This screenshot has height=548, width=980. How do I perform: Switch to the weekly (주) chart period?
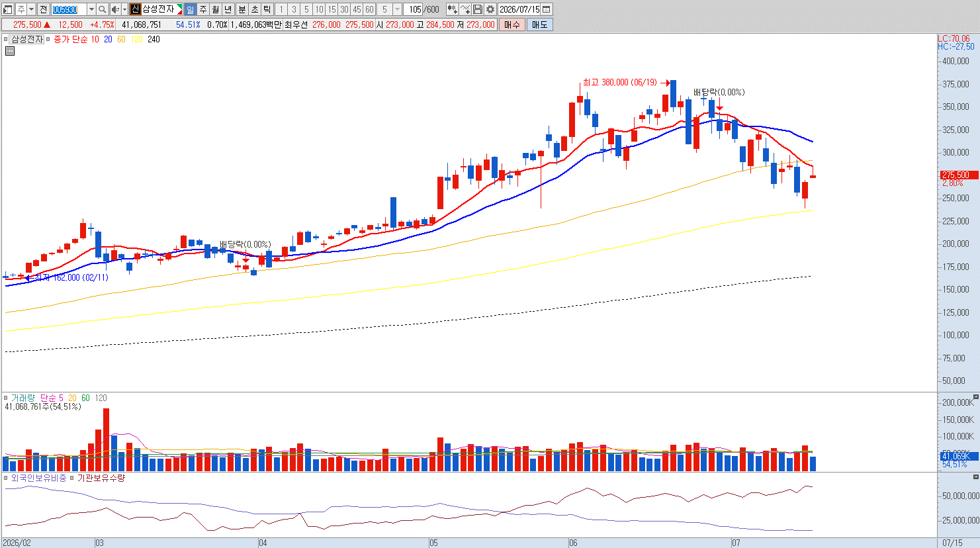(202, 9)
